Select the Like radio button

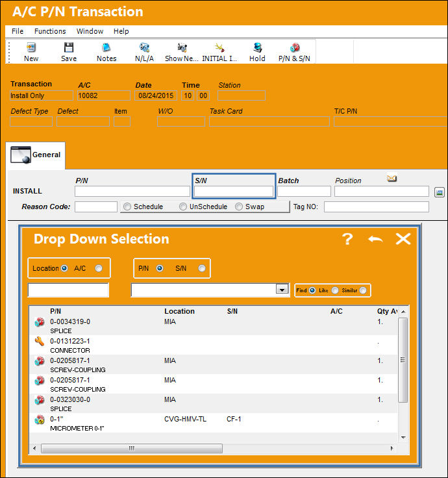click(x=335, y=290)
